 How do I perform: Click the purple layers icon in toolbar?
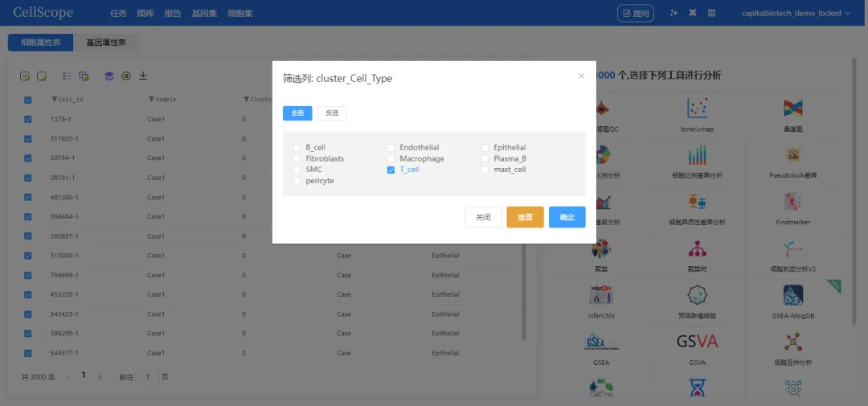pos(108,76)
